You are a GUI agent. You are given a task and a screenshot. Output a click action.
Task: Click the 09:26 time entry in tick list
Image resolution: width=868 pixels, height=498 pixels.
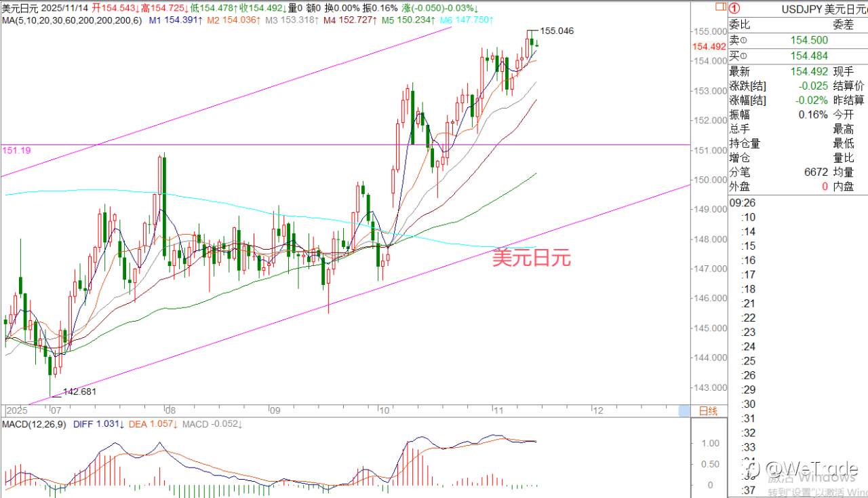coord(743,202)
